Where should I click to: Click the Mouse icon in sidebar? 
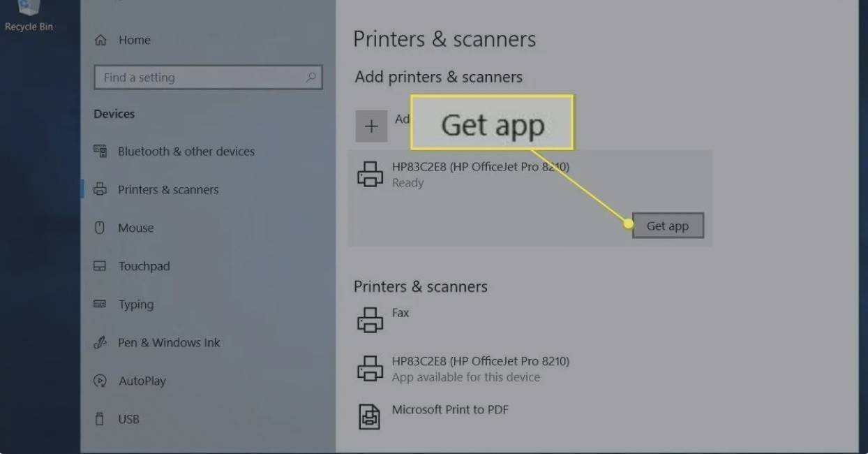pyautogui.click(x=100, y=228)
